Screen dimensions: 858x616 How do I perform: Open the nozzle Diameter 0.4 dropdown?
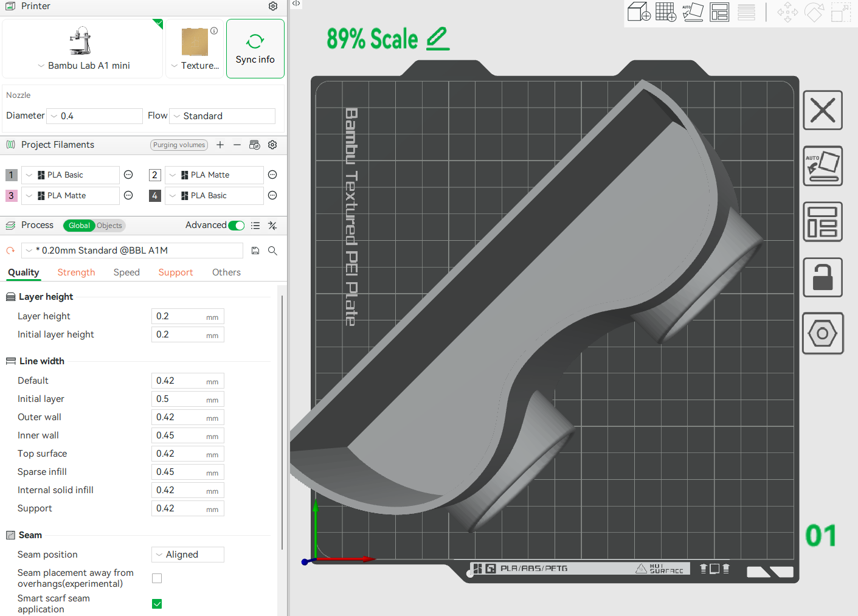click(95, 116)
